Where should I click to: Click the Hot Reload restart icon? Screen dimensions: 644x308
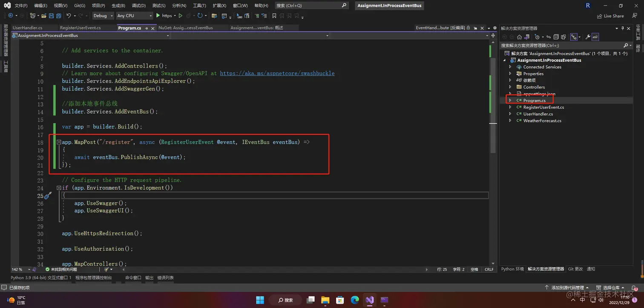point(200,15)
